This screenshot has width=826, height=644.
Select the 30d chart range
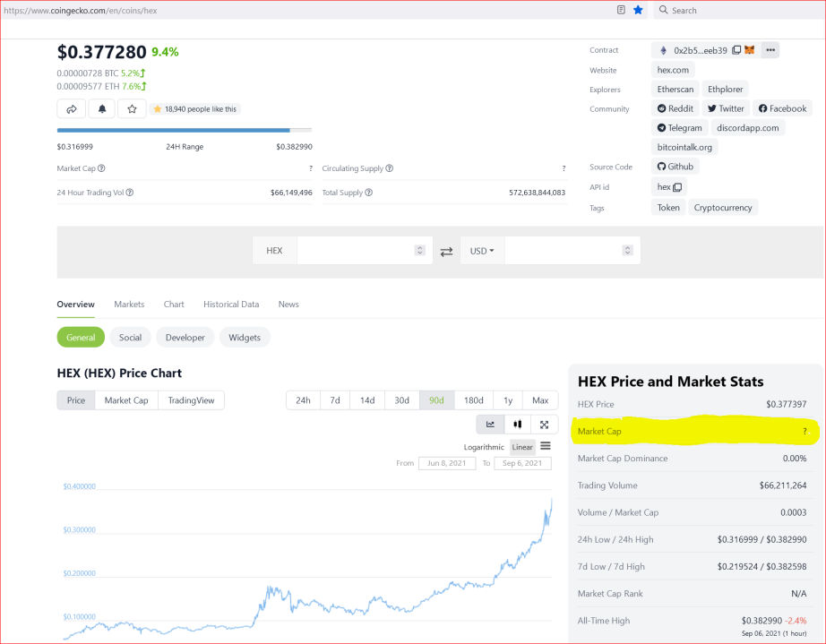click(402, 400)
